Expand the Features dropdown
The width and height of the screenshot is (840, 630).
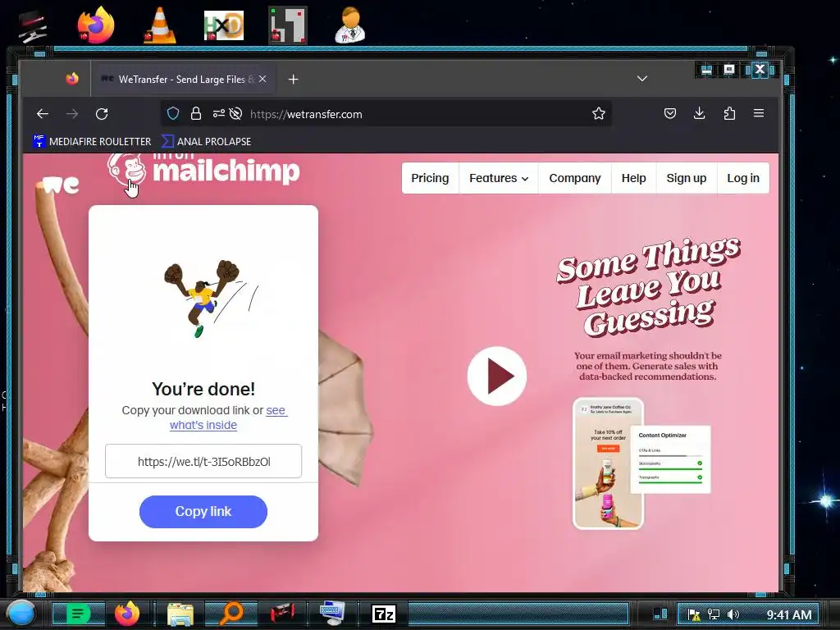499,178
